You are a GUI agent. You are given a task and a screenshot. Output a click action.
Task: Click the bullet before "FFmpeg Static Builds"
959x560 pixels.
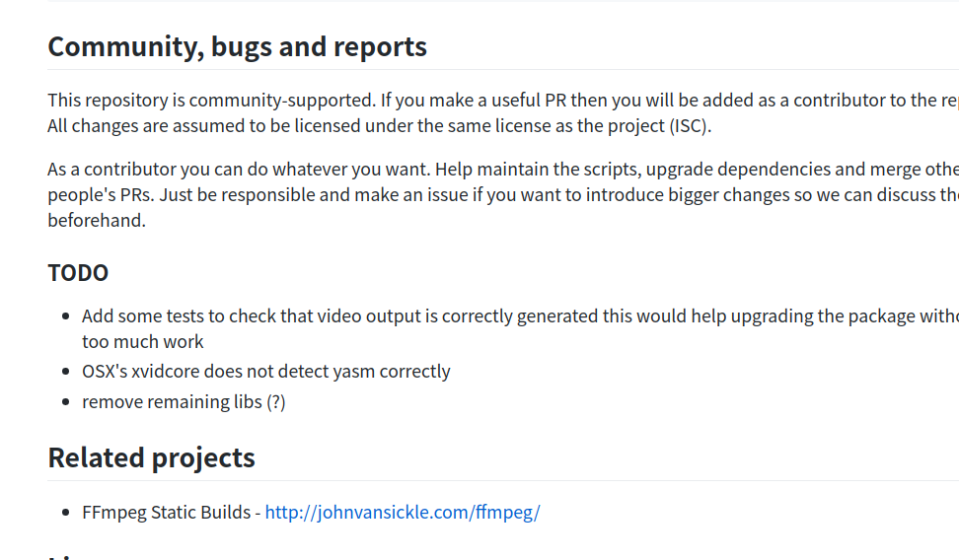point(65,513)
